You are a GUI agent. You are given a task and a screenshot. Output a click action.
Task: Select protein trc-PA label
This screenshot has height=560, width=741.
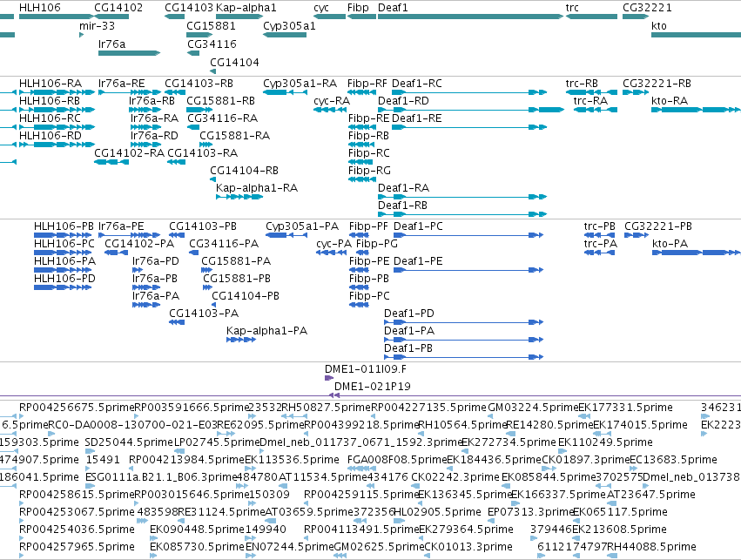601,244
